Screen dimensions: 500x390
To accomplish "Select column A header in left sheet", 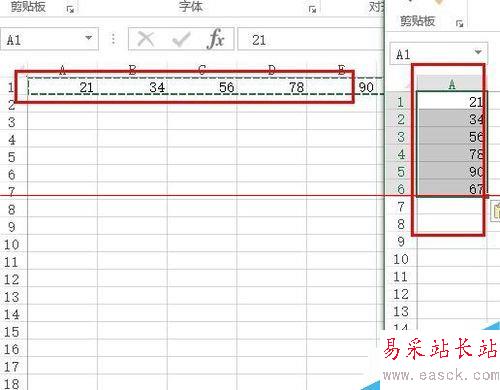I will (63, 70).
